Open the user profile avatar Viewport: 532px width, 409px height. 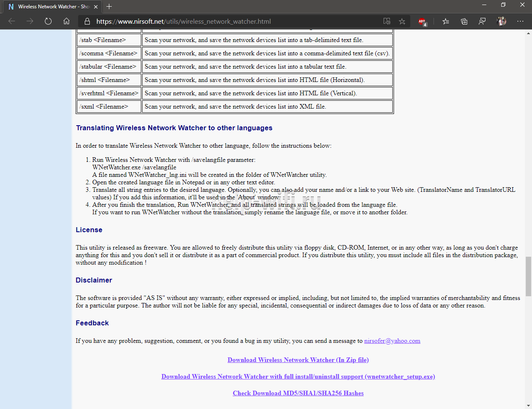(x=502, y=21)
